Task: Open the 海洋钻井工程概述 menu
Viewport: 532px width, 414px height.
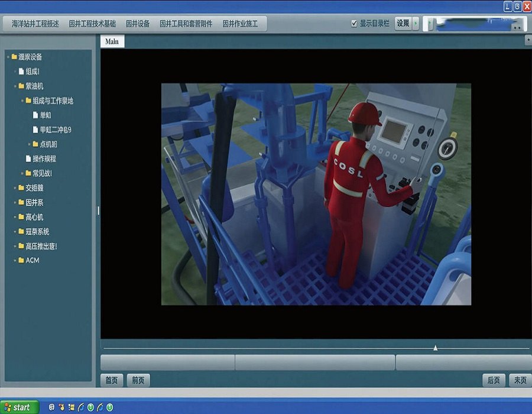Action: 35,24
